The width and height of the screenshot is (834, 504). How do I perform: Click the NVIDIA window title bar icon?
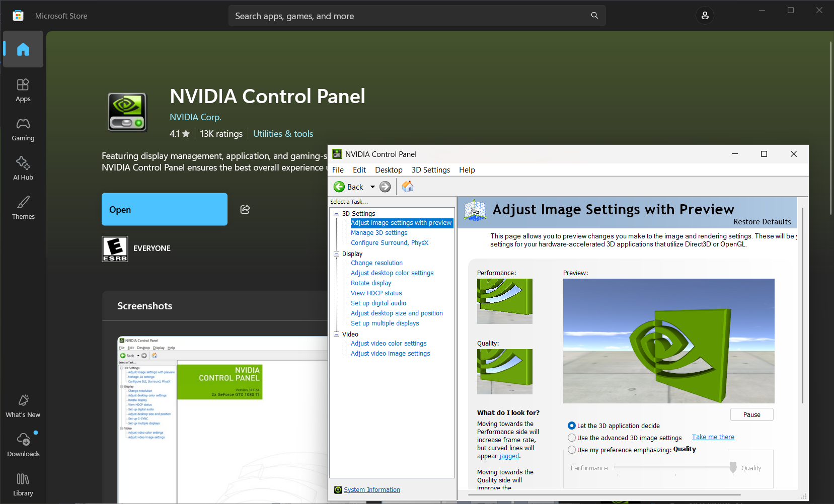(x=337, y=154)
